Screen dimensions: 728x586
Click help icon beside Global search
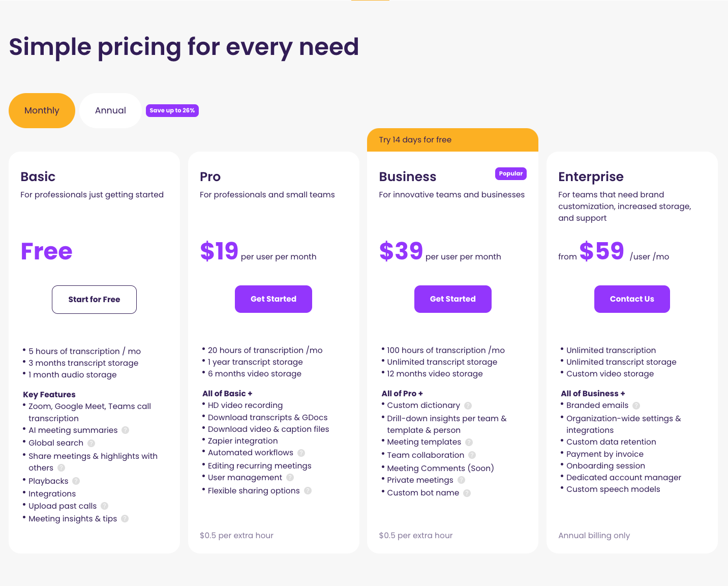92,443
